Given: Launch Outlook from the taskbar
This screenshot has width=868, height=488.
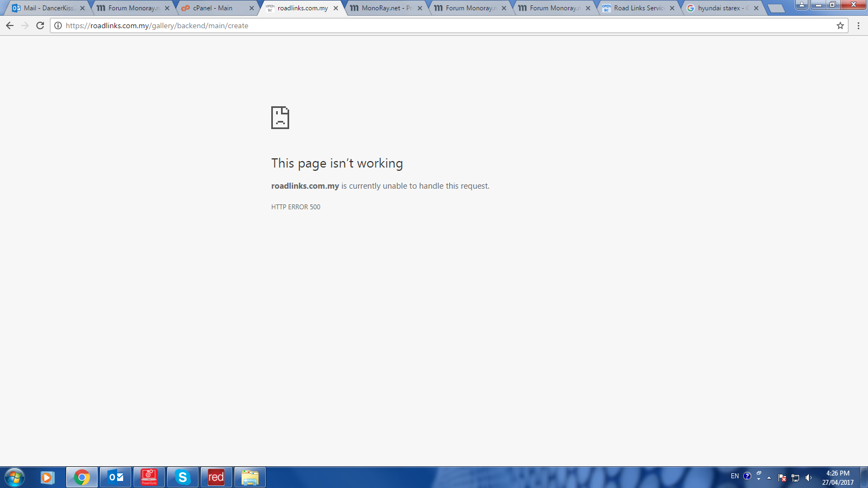Looking at the screenshot, I should click(x=115, y=477).
